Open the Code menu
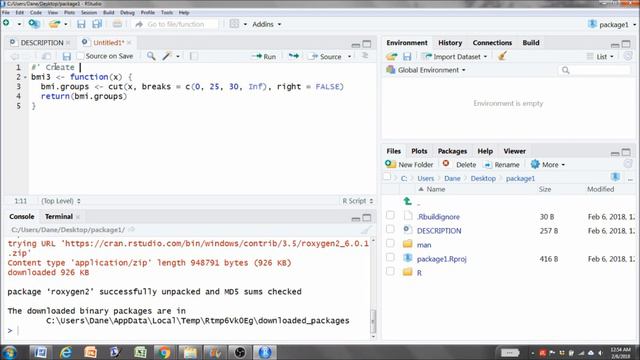This screenshot has width=640, height=360. 36,13
